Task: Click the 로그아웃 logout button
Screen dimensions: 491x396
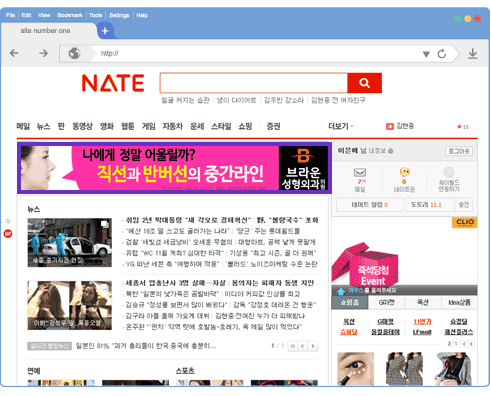Action: pyautogui.click(x=459, y=151)
